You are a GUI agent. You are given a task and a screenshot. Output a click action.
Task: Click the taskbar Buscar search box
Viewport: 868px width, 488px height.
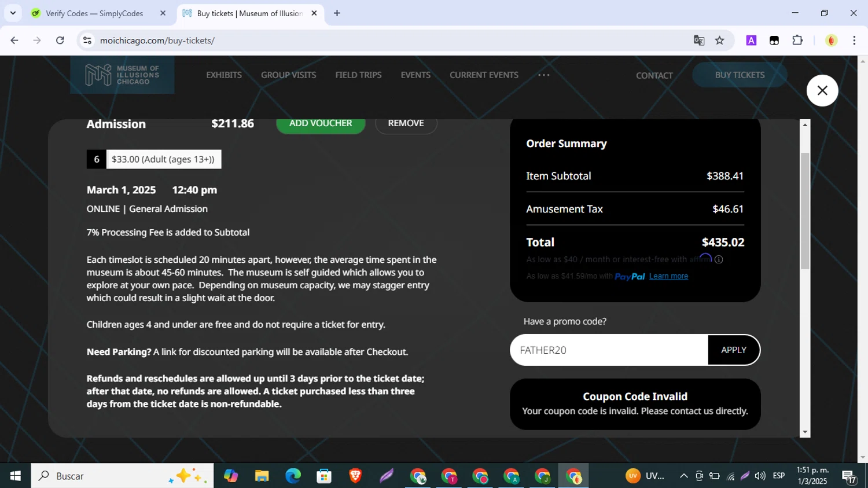point(122,476)
